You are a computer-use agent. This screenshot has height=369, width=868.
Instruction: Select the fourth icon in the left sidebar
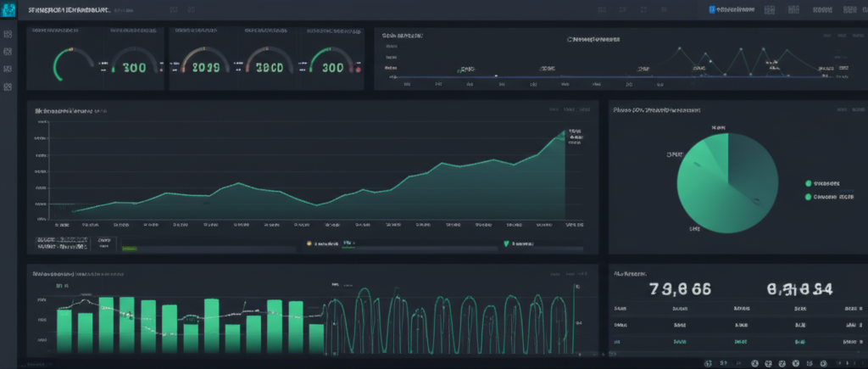coord(8,87)
